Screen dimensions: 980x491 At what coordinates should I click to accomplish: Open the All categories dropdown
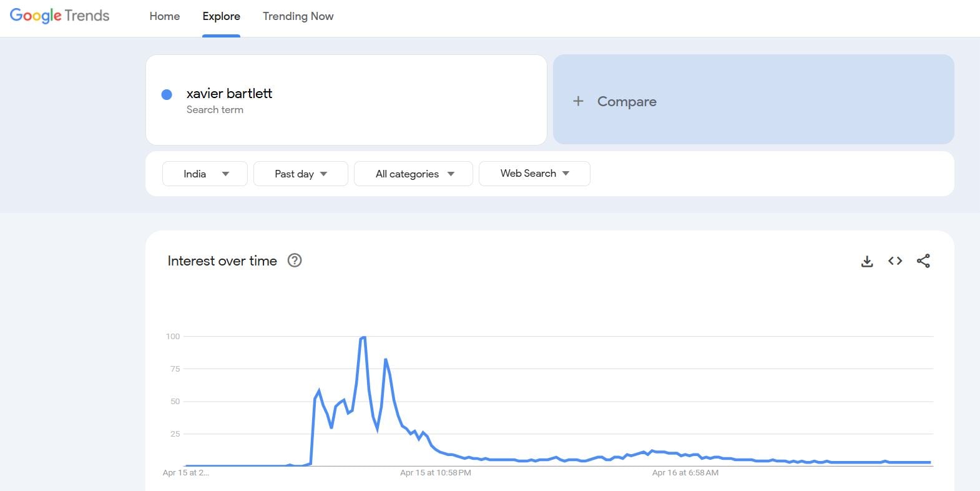pyautogui.click(x=413, y=174)
